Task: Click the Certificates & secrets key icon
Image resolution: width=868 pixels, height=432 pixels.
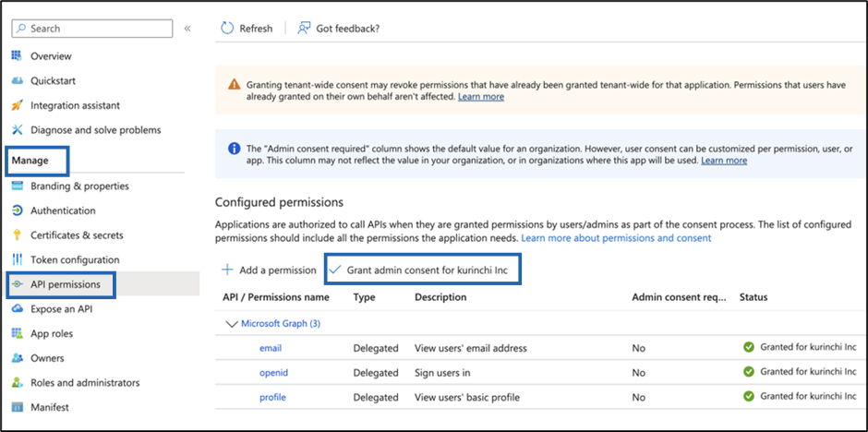Action: [18, 235]
